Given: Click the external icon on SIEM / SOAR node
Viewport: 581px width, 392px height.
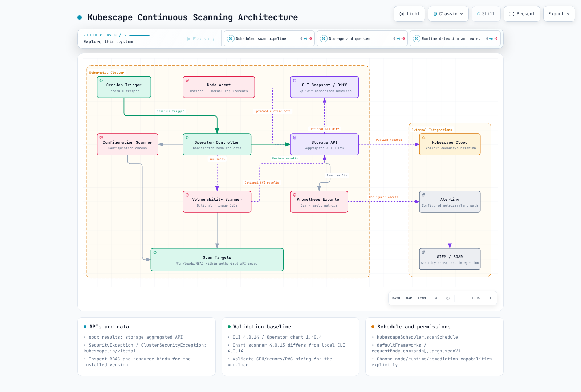Looking at the screenshot, I should click(423, 252).
